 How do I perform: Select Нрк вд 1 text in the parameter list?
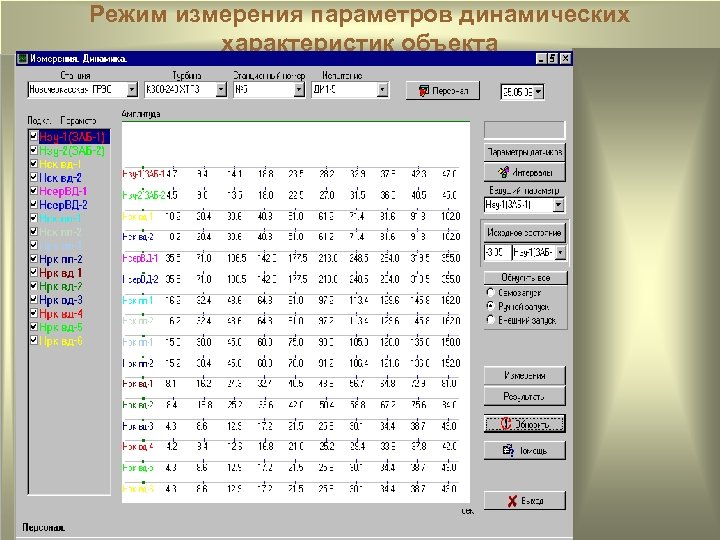61,272
